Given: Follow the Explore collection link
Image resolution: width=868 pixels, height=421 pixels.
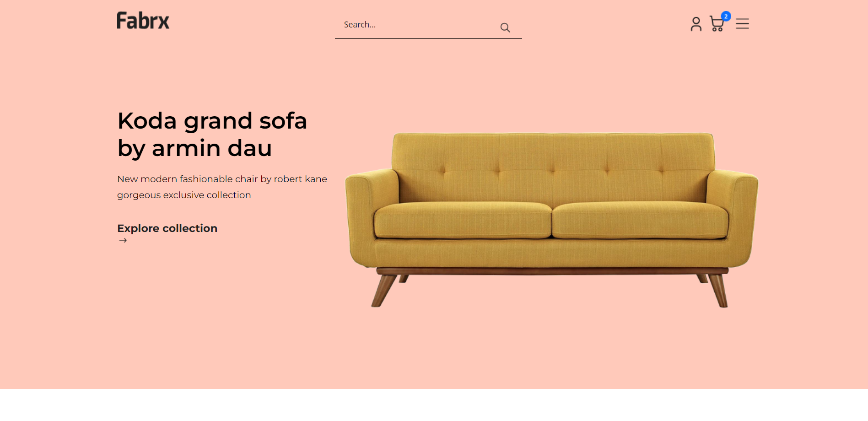Looking at the screenshot, I should coord(167,228).
